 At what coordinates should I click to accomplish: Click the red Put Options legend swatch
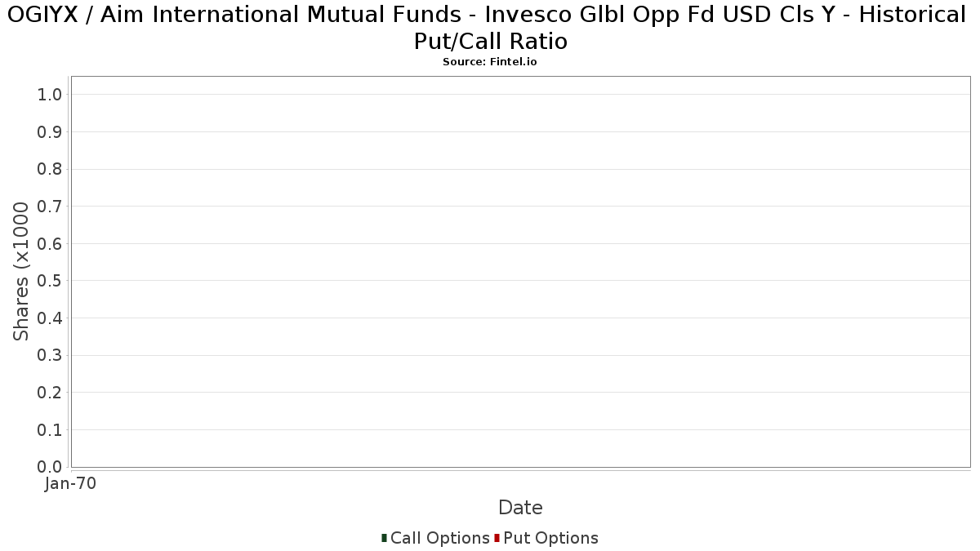tap(497, 538)
